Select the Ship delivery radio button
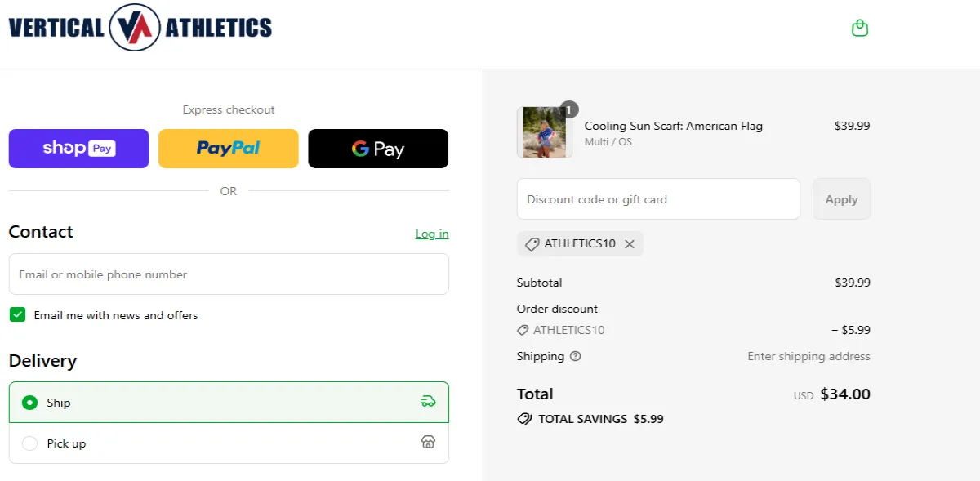The width and height of the screenshot is (980, 481). click(29, 402)
